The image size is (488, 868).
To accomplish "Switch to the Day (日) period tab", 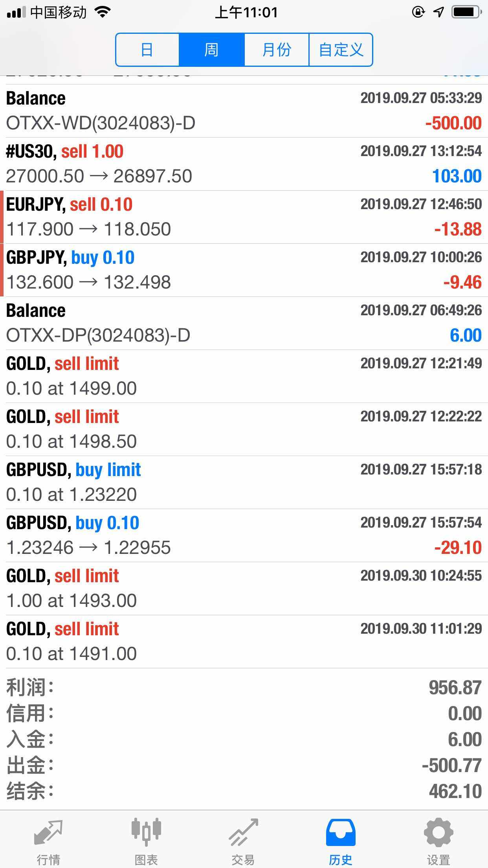I will [x=147, y=50].
